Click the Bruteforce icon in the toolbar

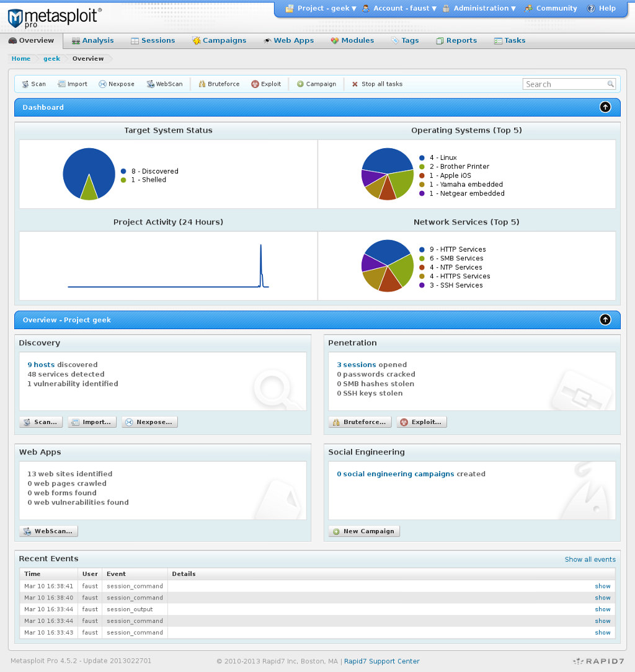click(x=202, y=84)
